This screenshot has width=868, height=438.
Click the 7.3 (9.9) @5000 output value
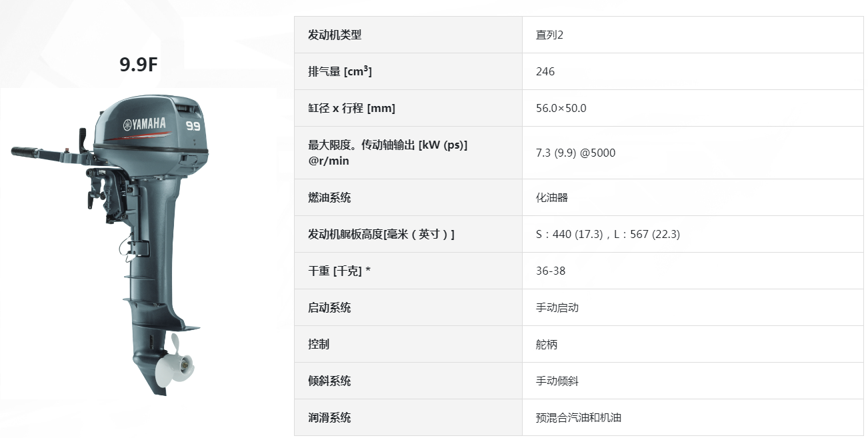click(x=576, y=153)
